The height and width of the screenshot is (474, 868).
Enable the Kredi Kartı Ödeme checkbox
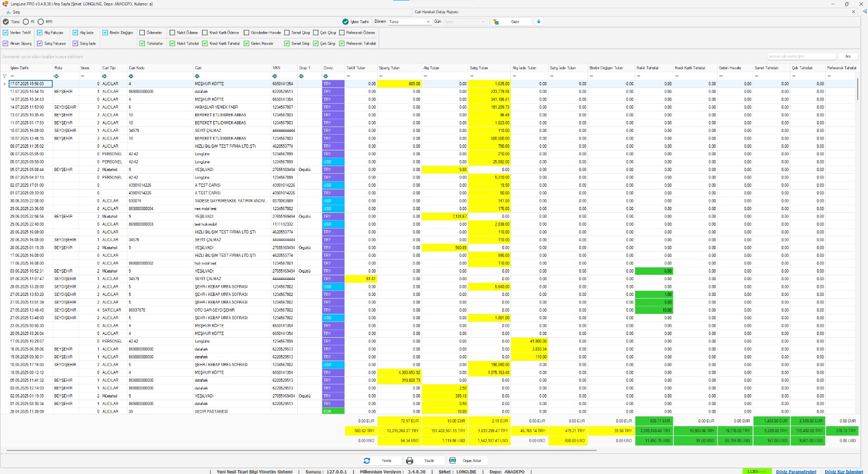(x=205, y=33)
